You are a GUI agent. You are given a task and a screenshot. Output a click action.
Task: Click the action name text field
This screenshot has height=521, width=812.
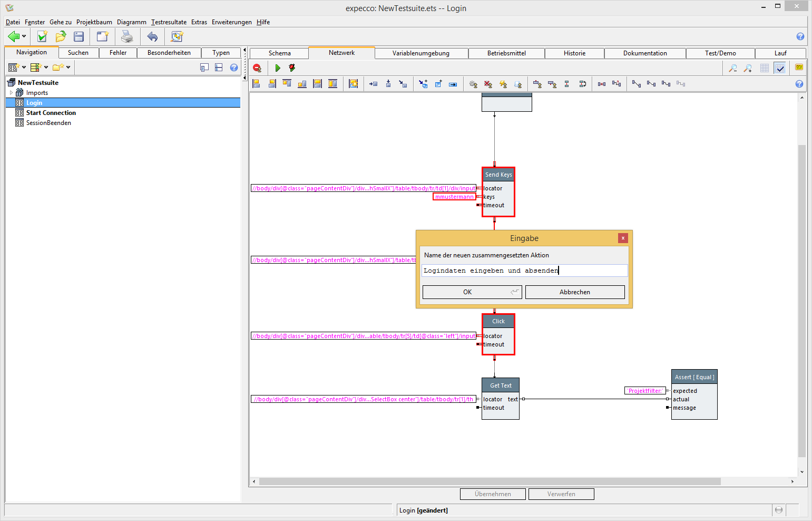pyautogui.click(x=524, y=271)
